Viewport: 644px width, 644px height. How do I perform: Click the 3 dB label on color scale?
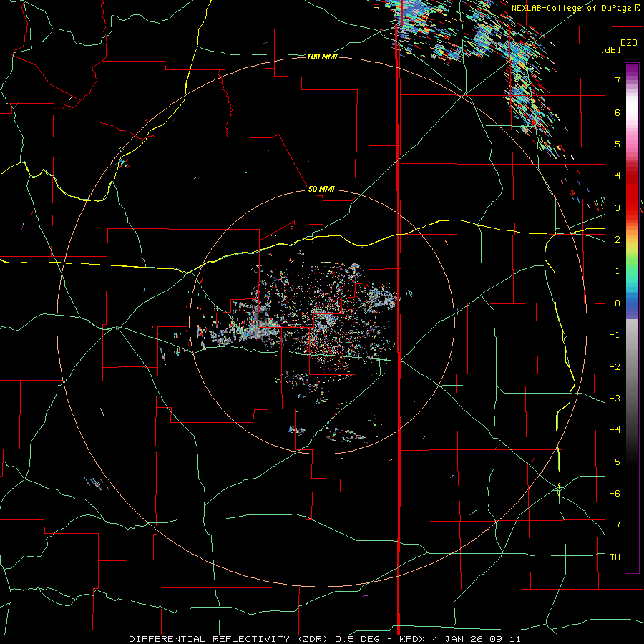[x=618, y=208]
